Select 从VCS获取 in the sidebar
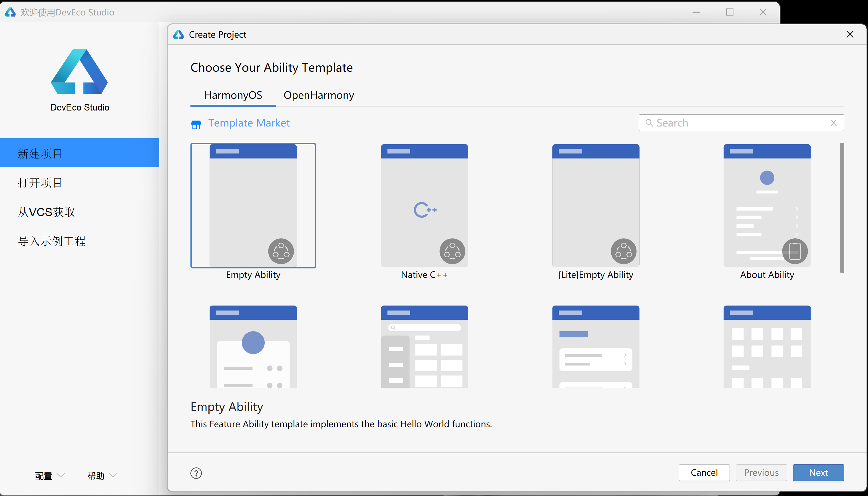The image size is (868, 496). point(46,212)
